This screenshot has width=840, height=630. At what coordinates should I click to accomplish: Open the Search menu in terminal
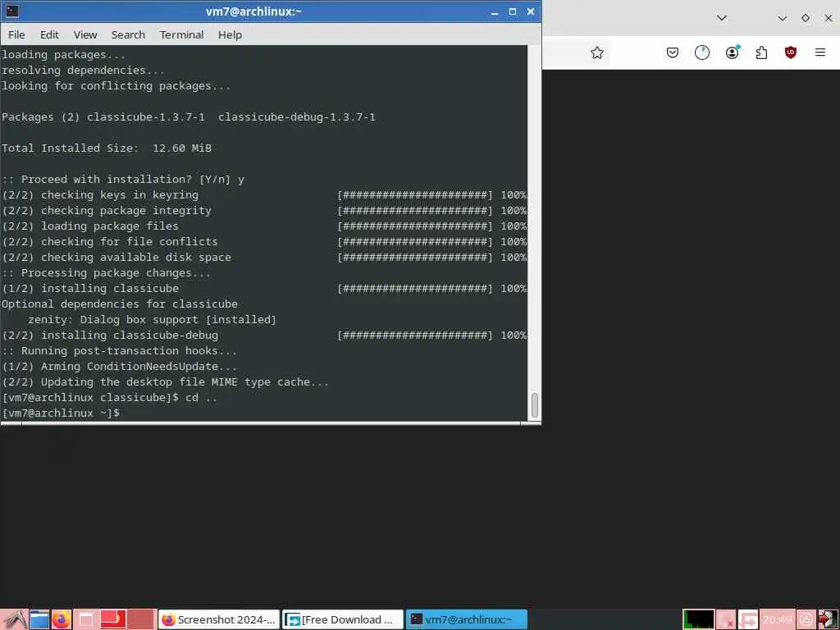click(x=128, y=34)
